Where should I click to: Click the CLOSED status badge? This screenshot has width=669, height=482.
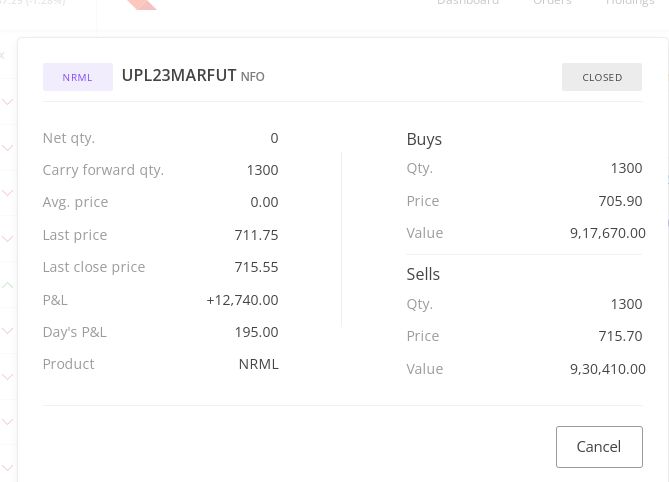[x=602, y=77]
